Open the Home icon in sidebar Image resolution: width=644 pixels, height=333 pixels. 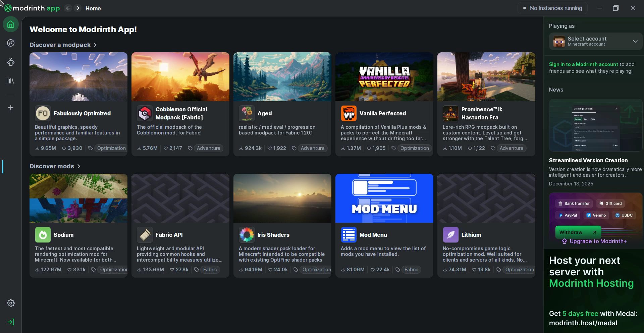[11, 24]
